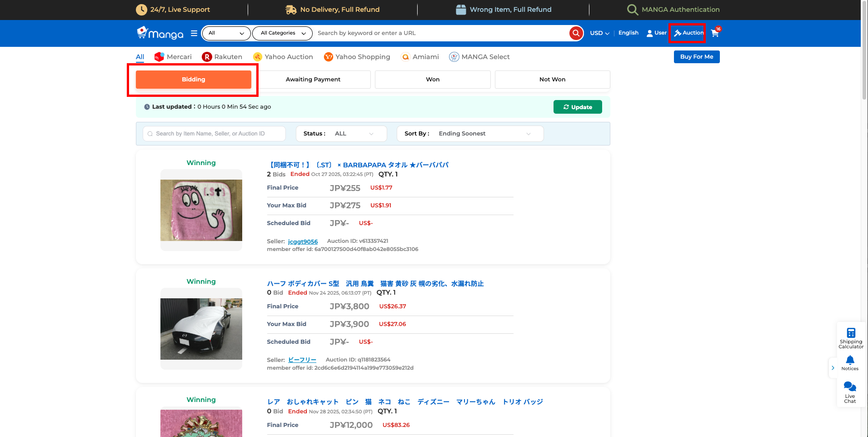
Task: Open seller jcggt9056 profile link
Action: pos(303,241)
